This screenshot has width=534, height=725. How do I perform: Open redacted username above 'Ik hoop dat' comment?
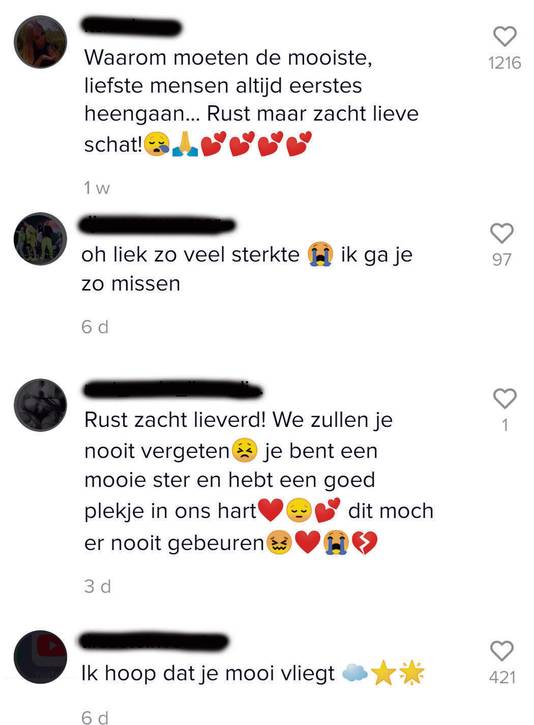click(x=154, y=641)
